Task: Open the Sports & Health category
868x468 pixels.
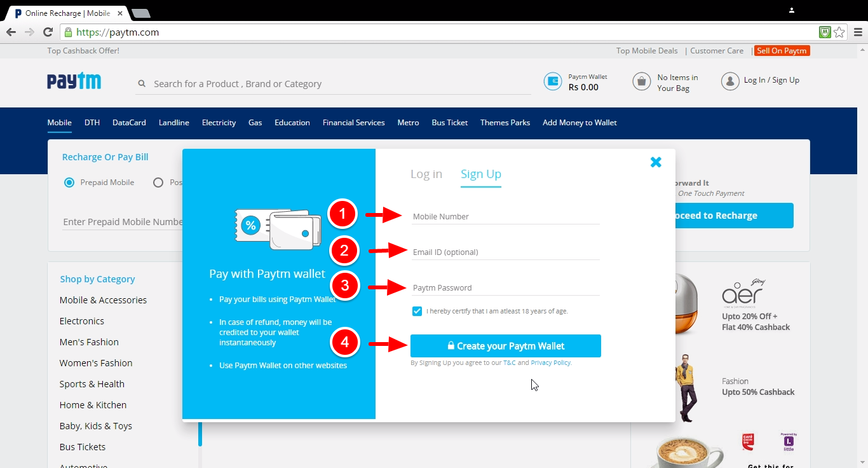Action: [x=92, y=384]
